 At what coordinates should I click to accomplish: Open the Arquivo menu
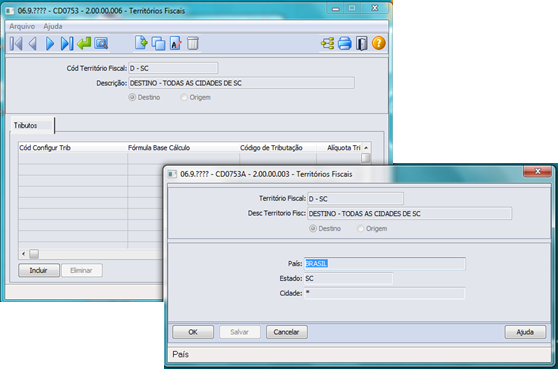click(22, 26)
